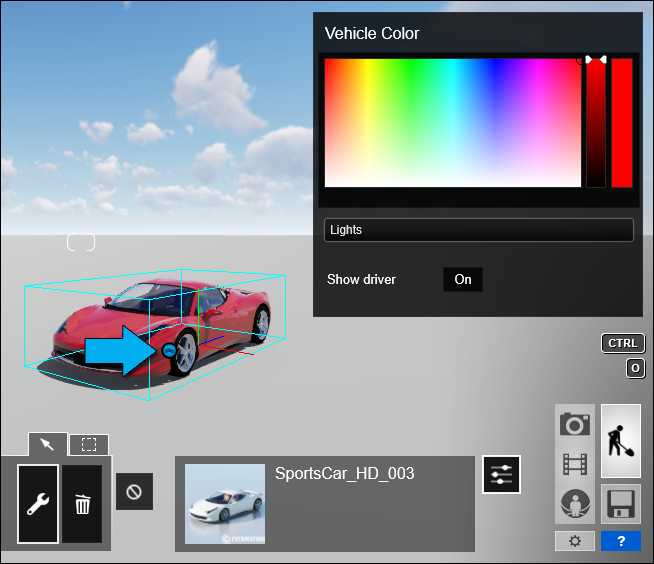Click the SportsCar_HD_003 thumbnail image
The width and height of the screenshot is (654, 564).
pos(225,504)
